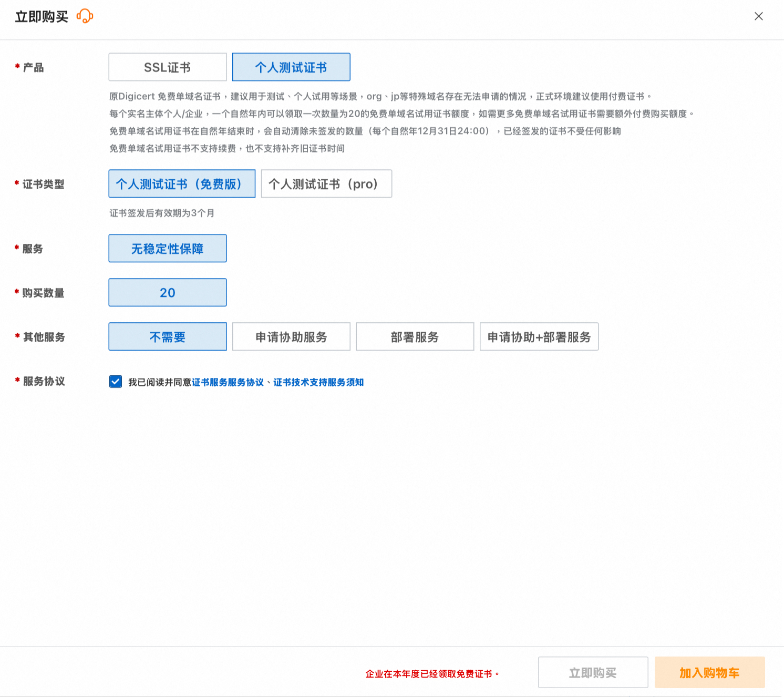Select the SSL证书 product option
Image resolution: width=784 pixels, height=697 pixels.
(167, 67)
